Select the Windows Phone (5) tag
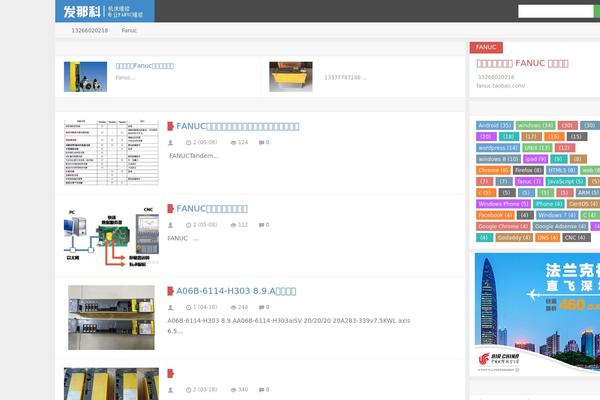Viewport: 600px width, 400px height. coord(504,204)
